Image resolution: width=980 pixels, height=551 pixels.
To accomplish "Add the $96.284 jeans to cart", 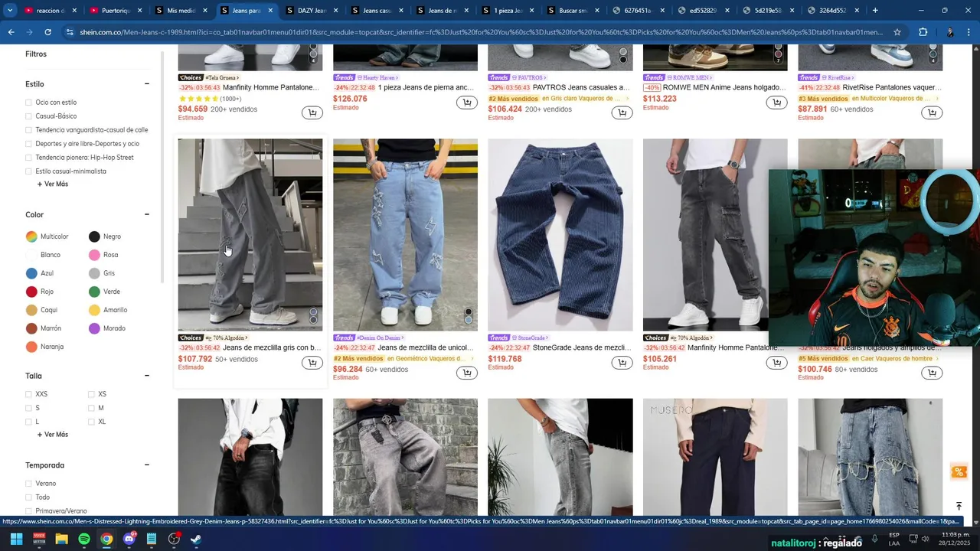I will click(x=466, y=373).
